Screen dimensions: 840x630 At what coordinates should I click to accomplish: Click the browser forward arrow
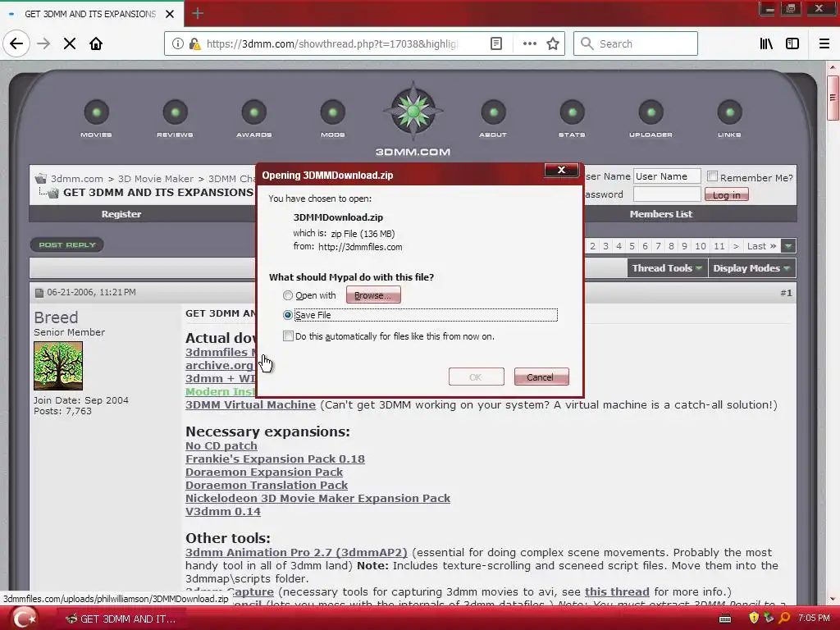(43, 43)
